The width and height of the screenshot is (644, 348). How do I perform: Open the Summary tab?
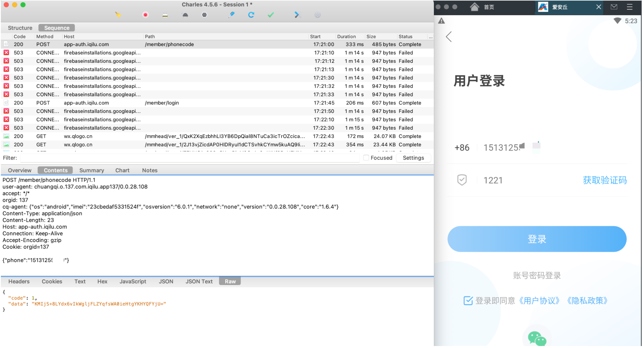pyautogui.click(x=92, y=170)
